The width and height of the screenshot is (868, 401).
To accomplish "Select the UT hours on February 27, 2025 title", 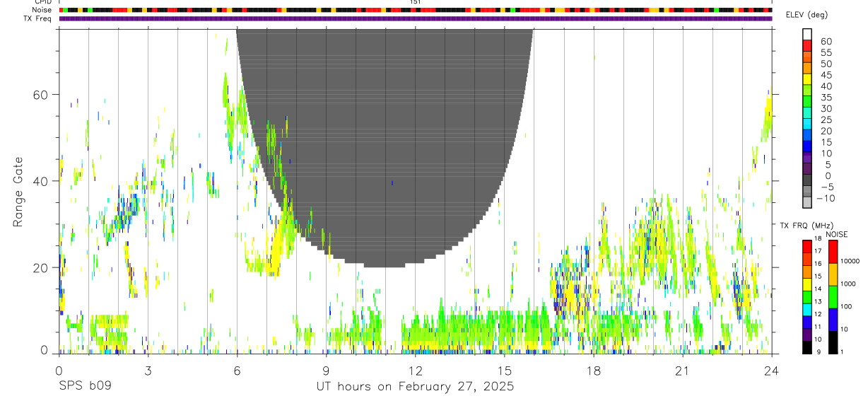I will click(415, 387).
